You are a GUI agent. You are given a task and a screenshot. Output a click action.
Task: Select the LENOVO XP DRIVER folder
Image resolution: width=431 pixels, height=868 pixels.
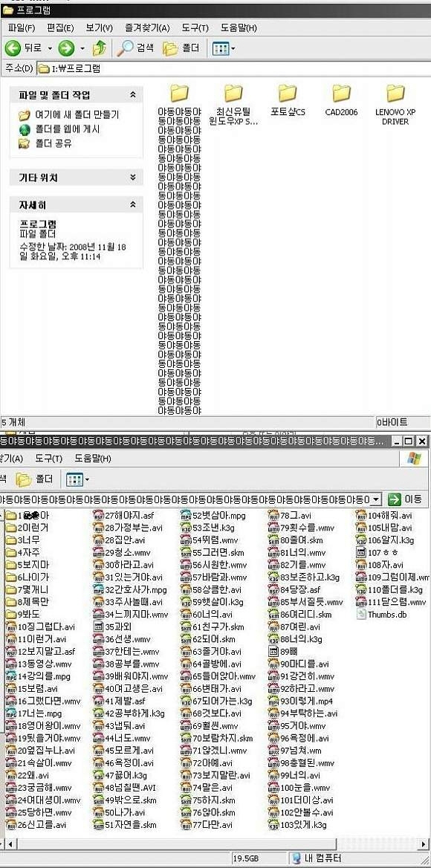tap(395, 104)
